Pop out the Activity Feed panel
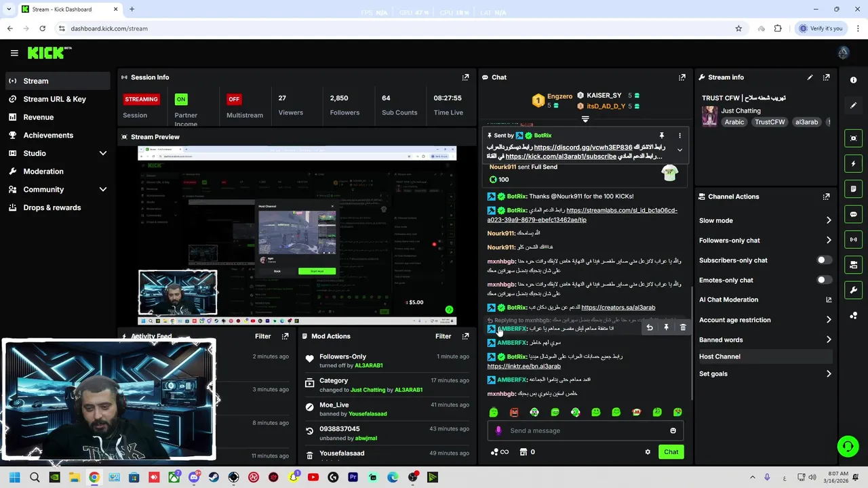This screenshot has width=868, height=488. point(285,336)
